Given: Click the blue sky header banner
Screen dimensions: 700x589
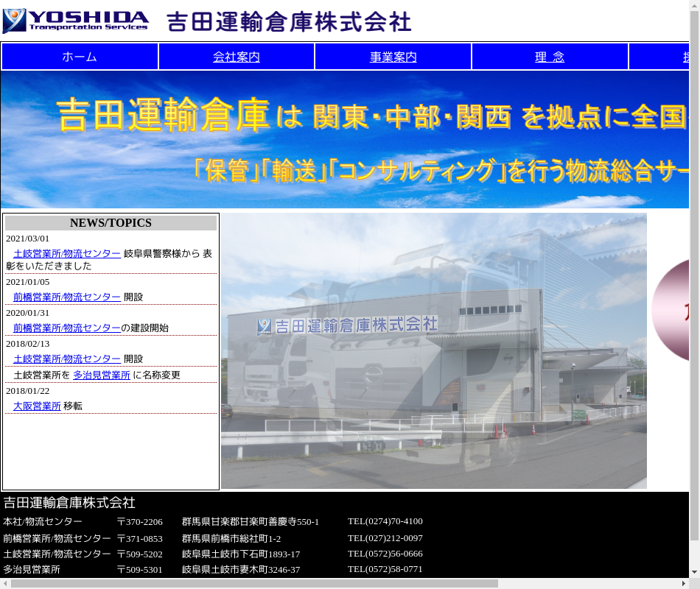Looking at the screenshot, I should [345, 140].
